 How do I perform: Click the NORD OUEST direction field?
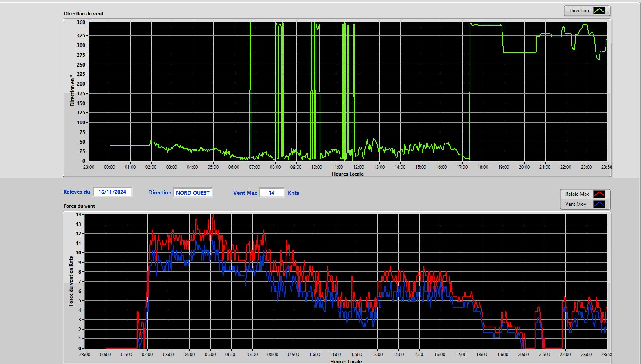(193, 193)
